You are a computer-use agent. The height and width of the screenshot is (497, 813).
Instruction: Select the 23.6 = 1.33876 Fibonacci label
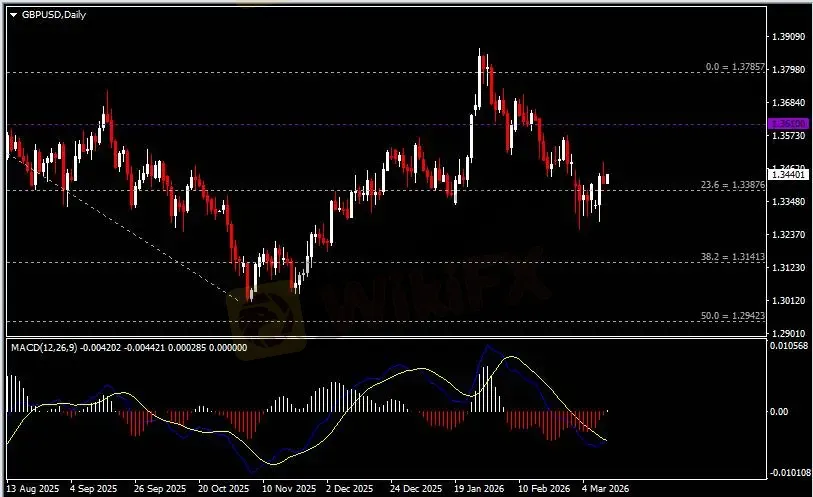pyautogui.click(x=735, y=185)
